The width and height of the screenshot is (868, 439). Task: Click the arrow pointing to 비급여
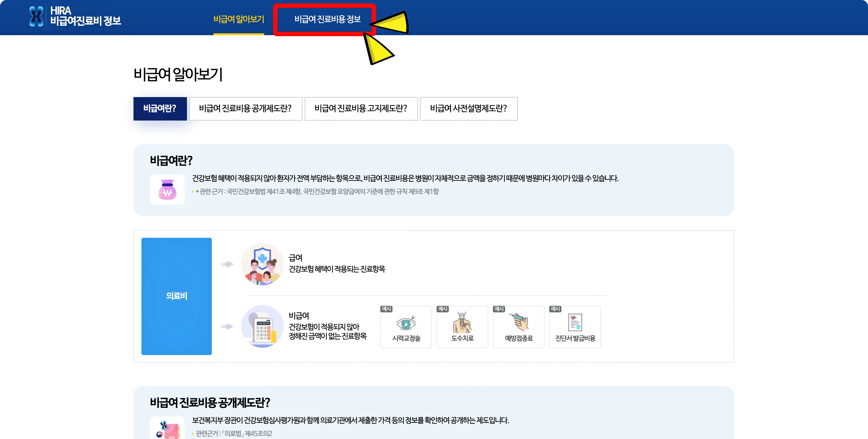(226, 326)
